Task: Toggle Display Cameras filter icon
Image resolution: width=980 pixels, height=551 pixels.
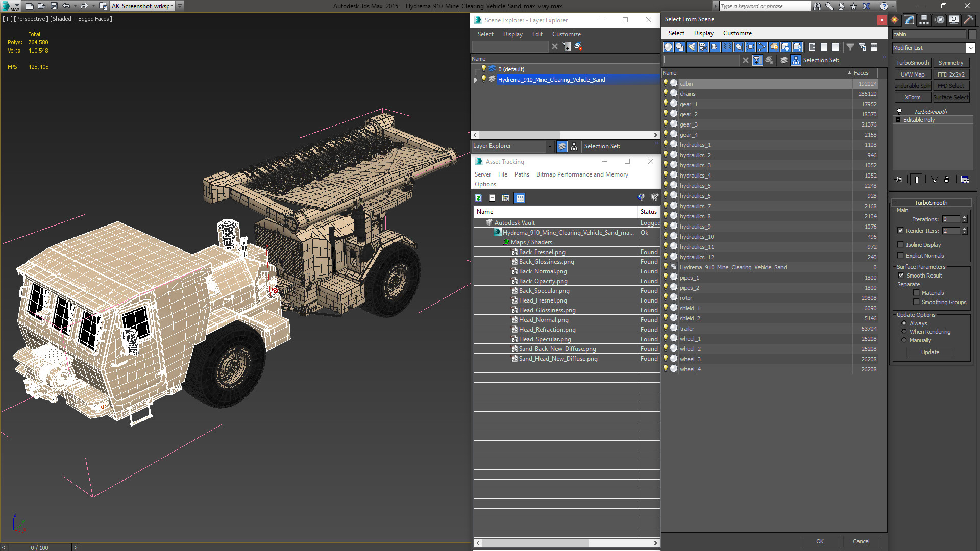Action: 703,47
